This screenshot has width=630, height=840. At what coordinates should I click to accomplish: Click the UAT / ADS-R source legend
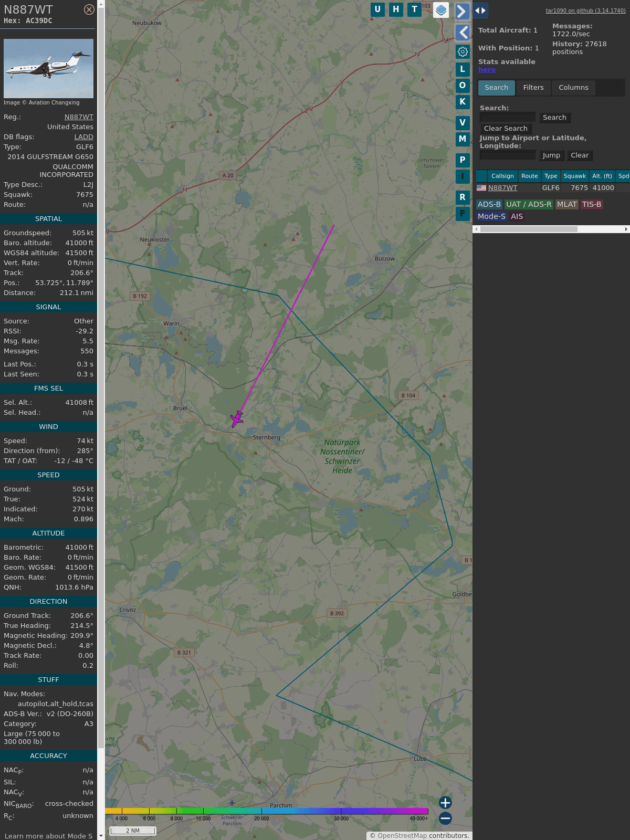[x=529, y=204]
